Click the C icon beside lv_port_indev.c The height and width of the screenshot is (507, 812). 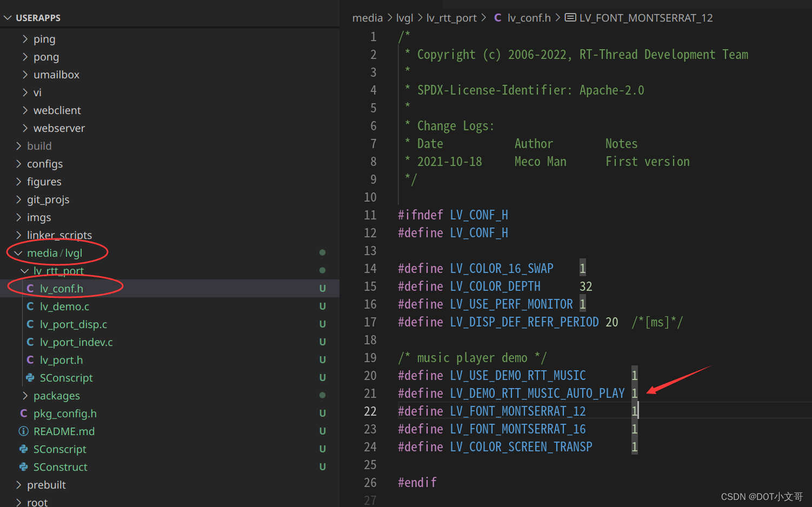(30, 342)
